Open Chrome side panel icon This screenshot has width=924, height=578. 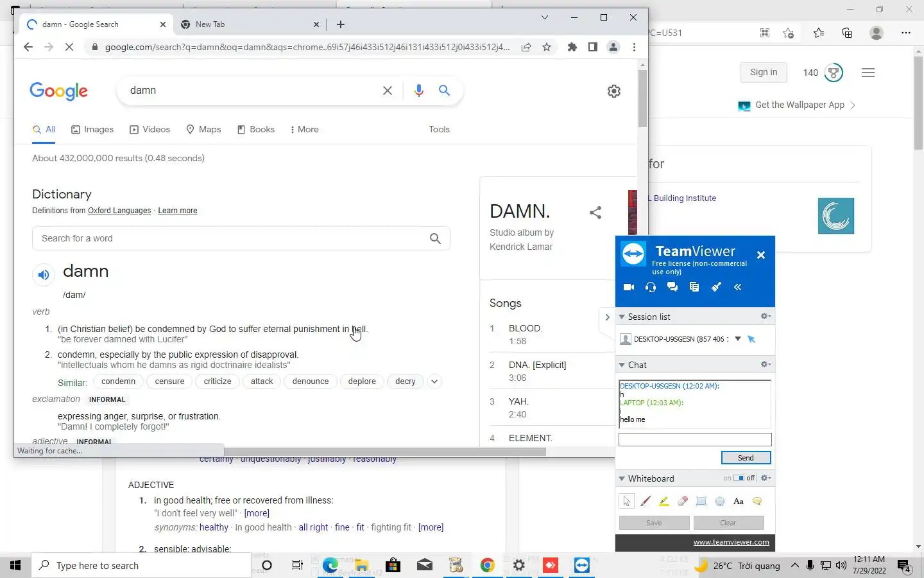(x=593, y=47)
